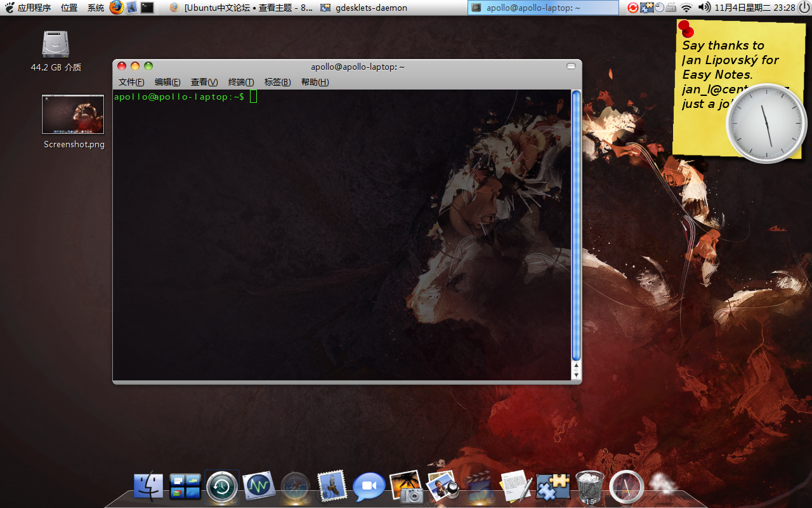
Task: Open the 系统 system menu
Action: point(96,8)
